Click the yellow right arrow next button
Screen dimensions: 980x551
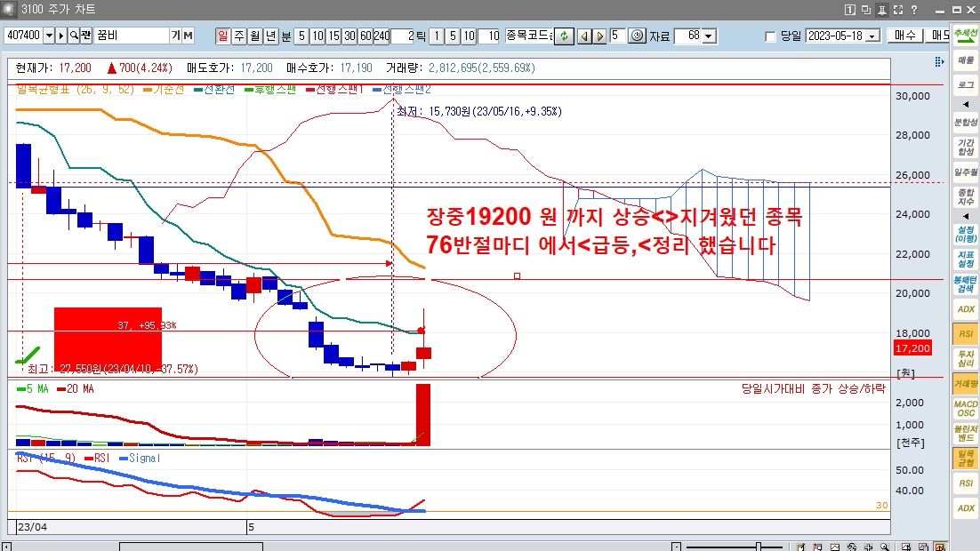coord(599,36)
